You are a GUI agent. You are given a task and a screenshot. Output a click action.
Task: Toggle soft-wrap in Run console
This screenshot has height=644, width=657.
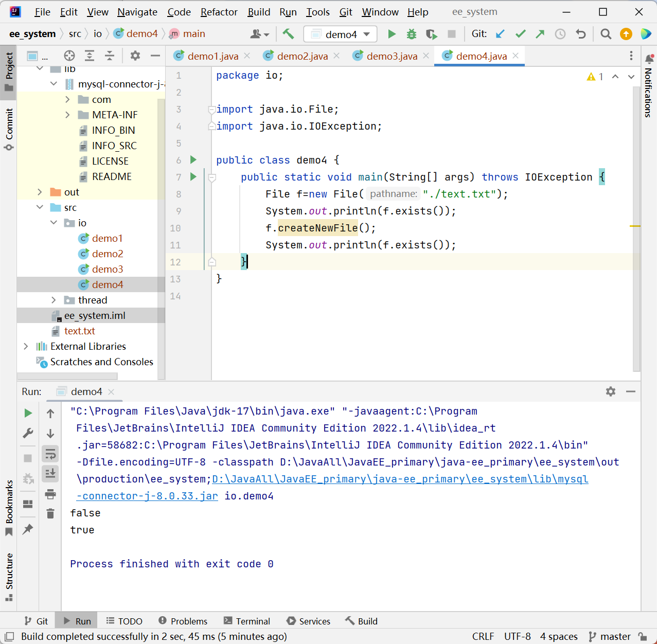point(50,454)
